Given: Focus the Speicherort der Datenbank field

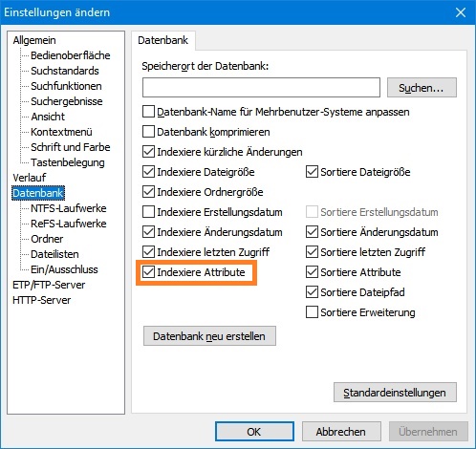Looking at the screenshot, I should click(261, 87).
